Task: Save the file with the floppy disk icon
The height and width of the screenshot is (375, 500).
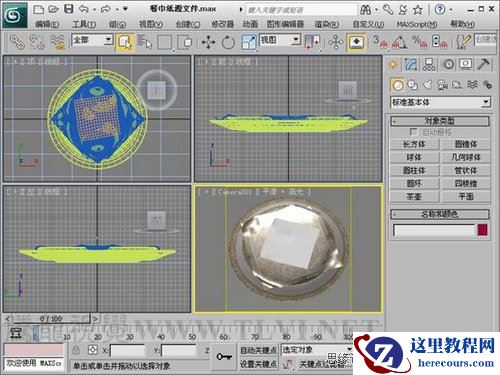Action: pos(69,9)
